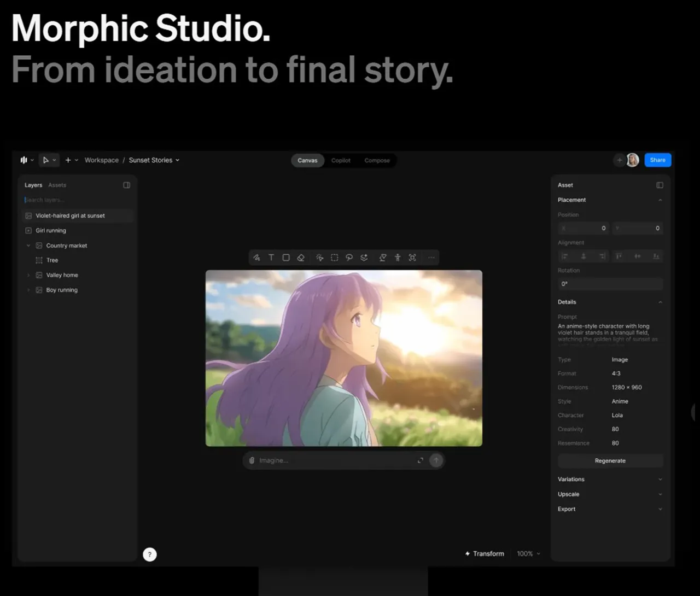Viewport: 700px width, 596px height.
Task: Open the help question mark button
Action: (x=149, y=554)
